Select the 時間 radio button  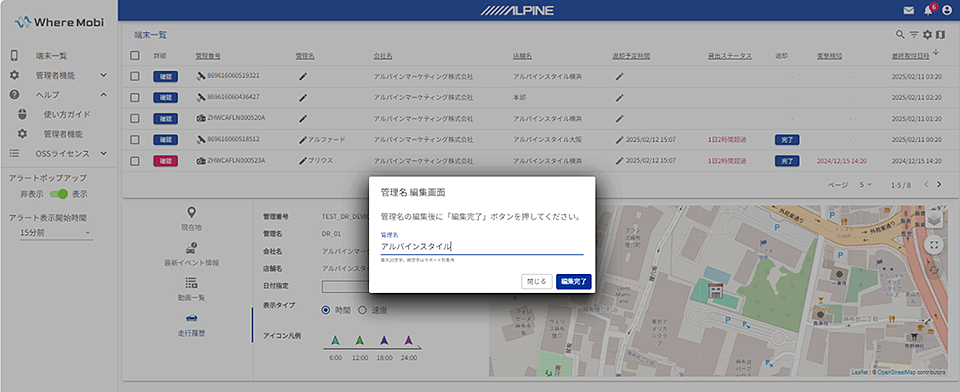326,310
